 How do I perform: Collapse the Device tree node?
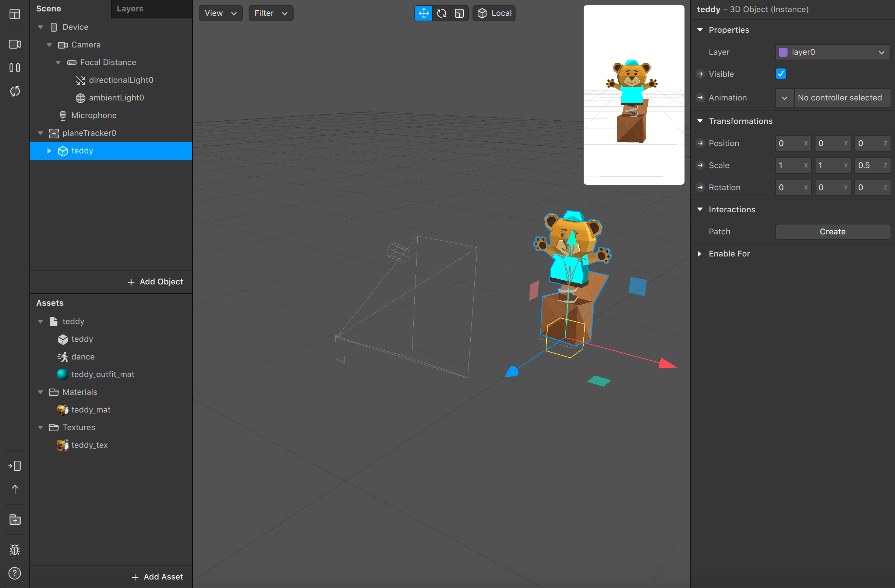[40, 27]
